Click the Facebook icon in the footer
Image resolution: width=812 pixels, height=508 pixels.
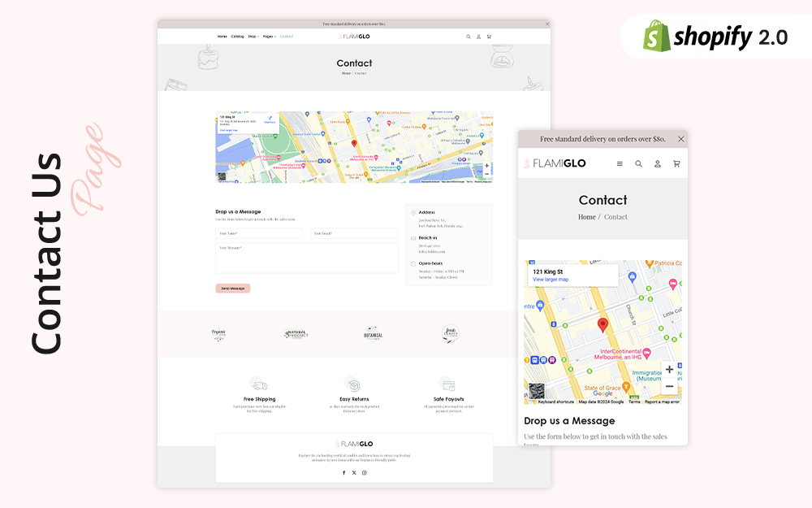(343, 472)
